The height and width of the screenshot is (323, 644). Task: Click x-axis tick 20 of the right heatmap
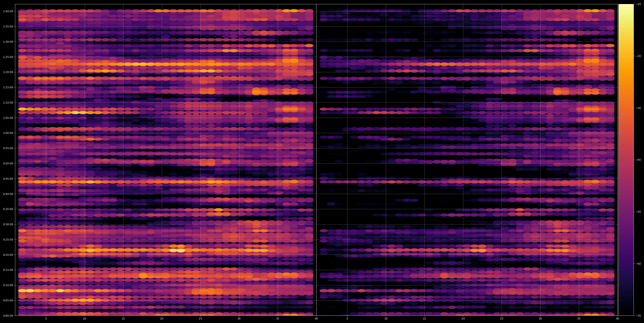coord(463,319)
